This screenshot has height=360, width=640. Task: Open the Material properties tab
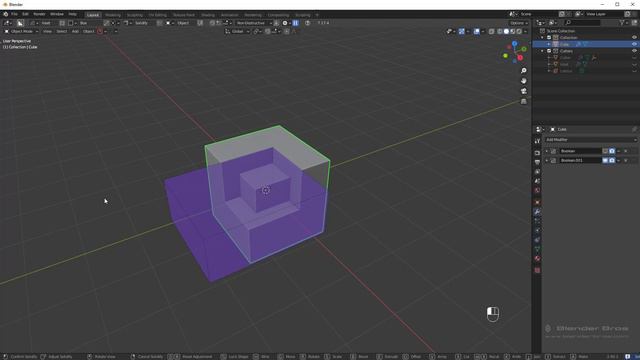pyautogui.click(x=537, y=258)
